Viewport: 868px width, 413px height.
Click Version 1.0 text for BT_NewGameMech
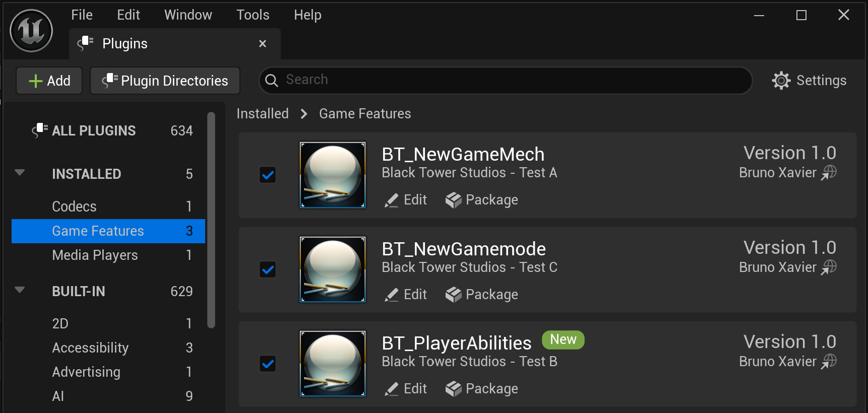pos(790,153)
